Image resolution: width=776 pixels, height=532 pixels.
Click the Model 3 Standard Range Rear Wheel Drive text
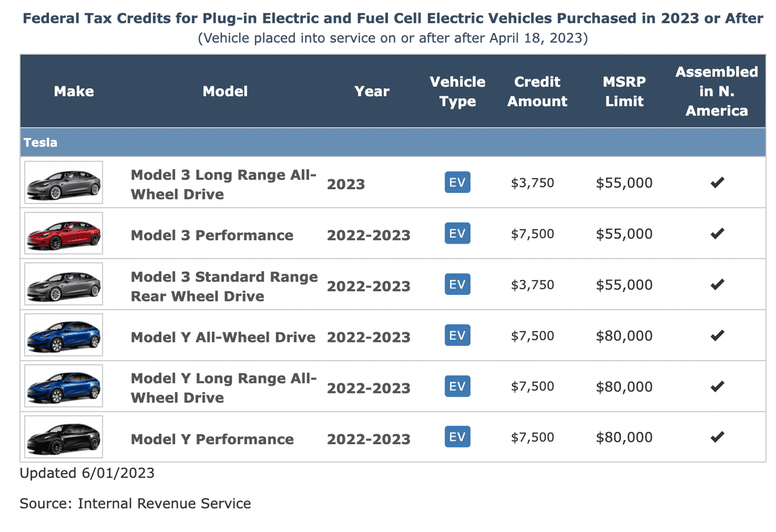pos(224,286)
